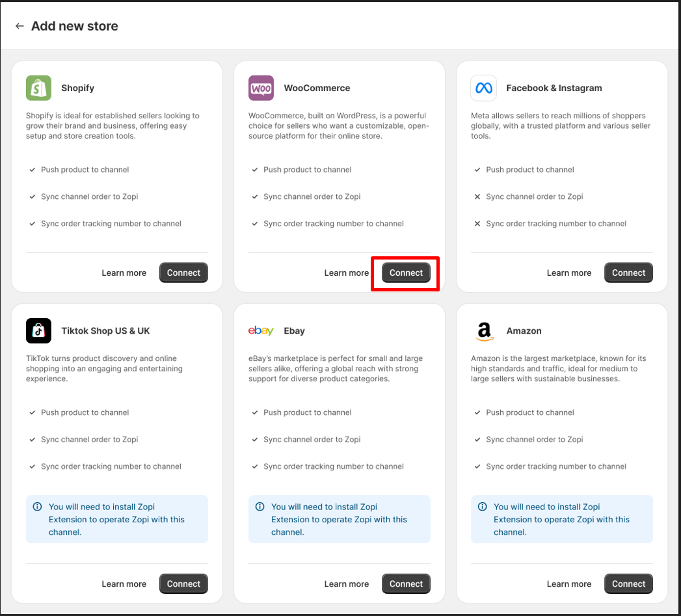Click the WooCommerce card title
The width and height of the screenshot is (681, 616).
click(317, 88)
